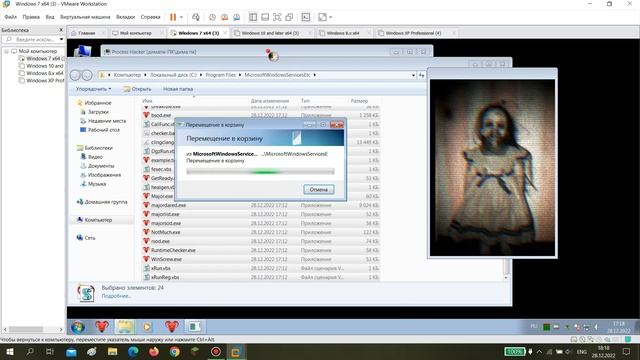Click the Новая папка button

[178, 89]
